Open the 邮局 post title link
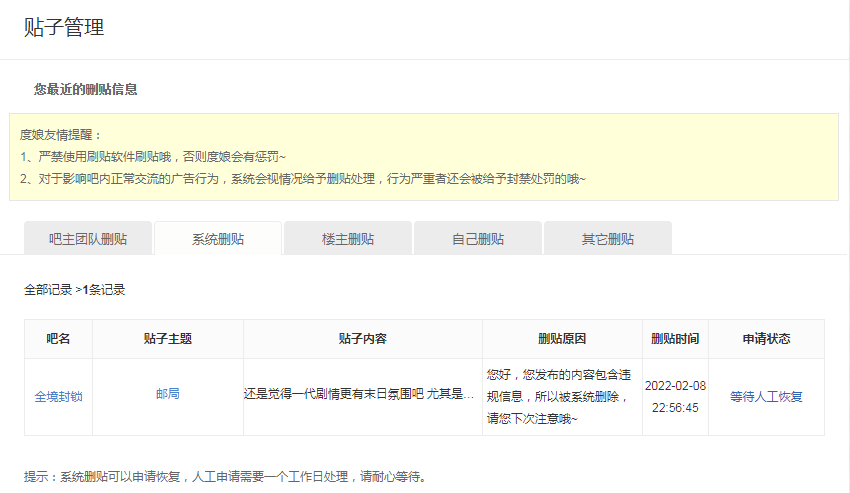Screen dimensions: 850x493 tap(168, 394)
